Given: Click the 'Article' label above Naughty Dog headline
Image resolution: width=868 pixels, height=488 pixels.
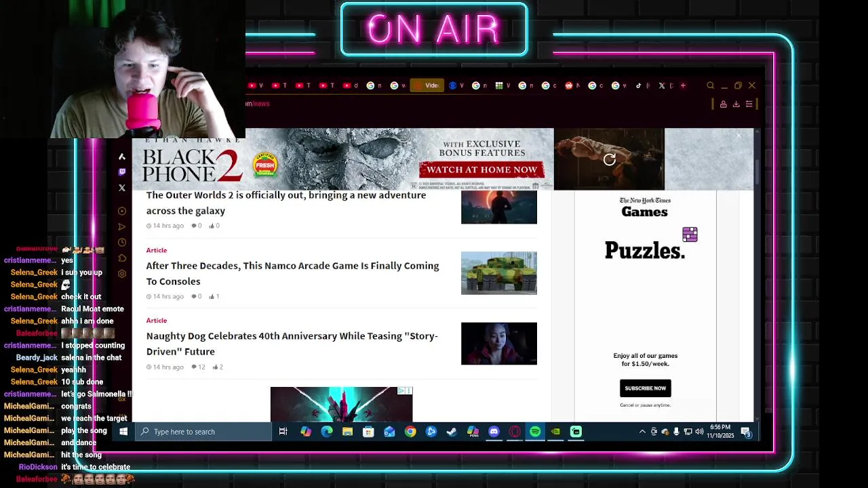Looking at the screenshot, I should tap(157, 321).
